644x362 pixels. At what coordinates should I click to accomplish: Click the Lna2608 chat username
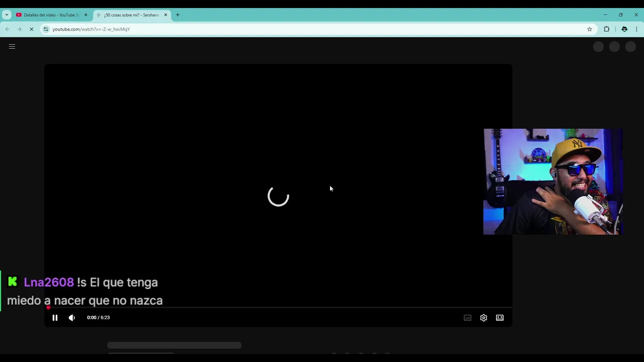[x=49, y=282]
